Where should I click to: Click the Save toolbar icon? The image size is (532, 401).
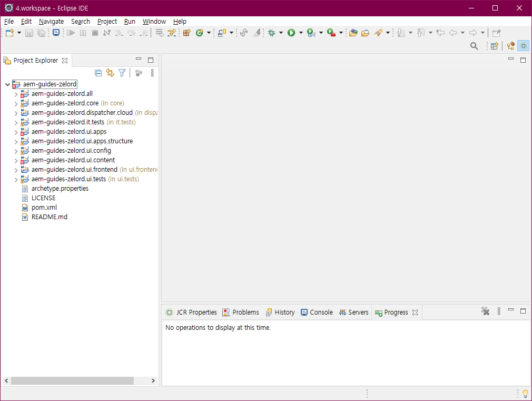click(29, 33)
